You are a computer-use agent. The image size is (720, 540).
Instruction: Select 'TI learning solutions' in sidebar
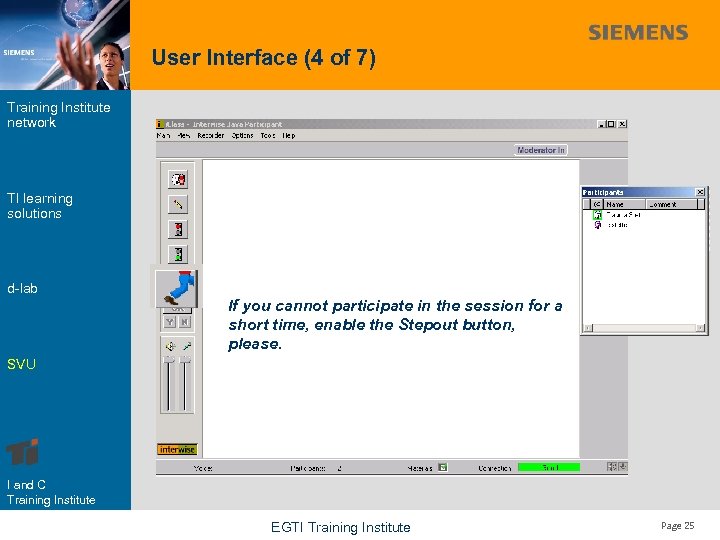40,206
